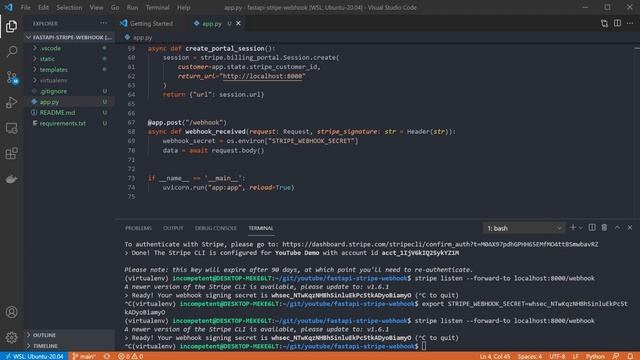Maximize the terminal panel size
The height and width of the screenshot is (360, 640).
617,228
